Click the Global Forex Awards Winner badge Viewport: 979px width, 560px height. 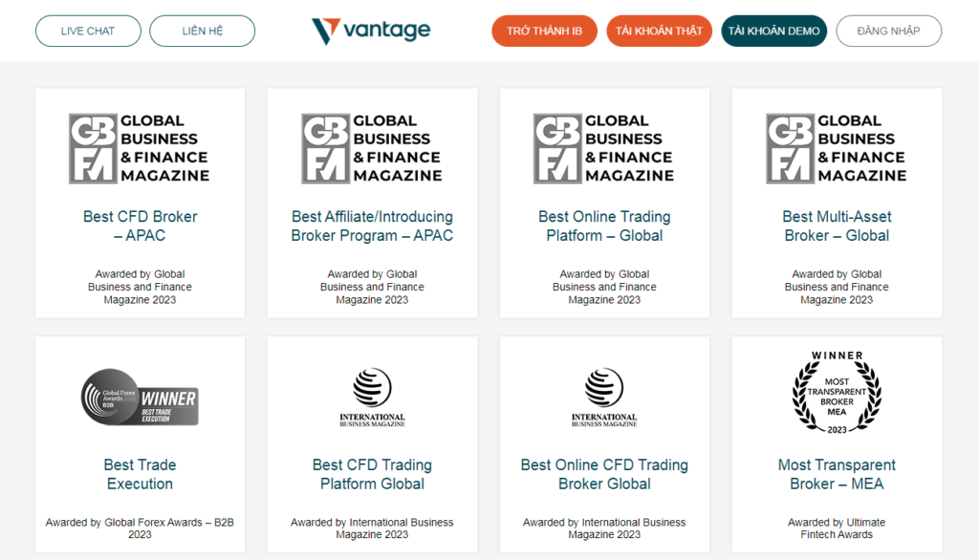140,397
